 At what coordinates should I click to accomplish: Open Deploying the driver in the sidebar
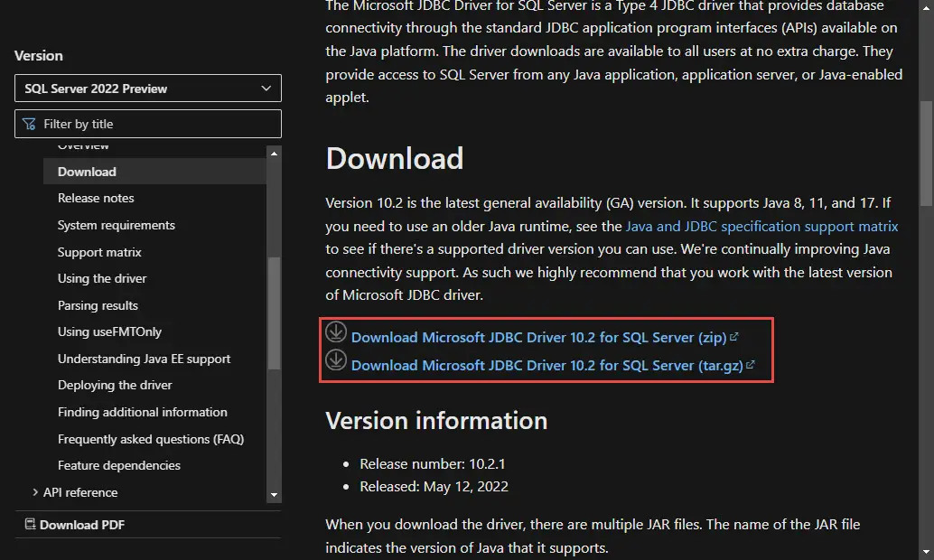pos(115,385)
